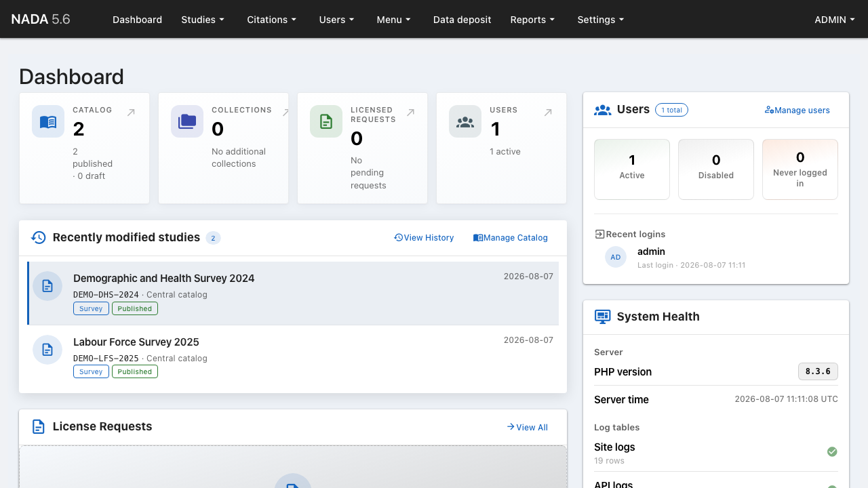868x488 pixels.
Task: Click the Recently modified studies history icon
Action: (39, 237)
